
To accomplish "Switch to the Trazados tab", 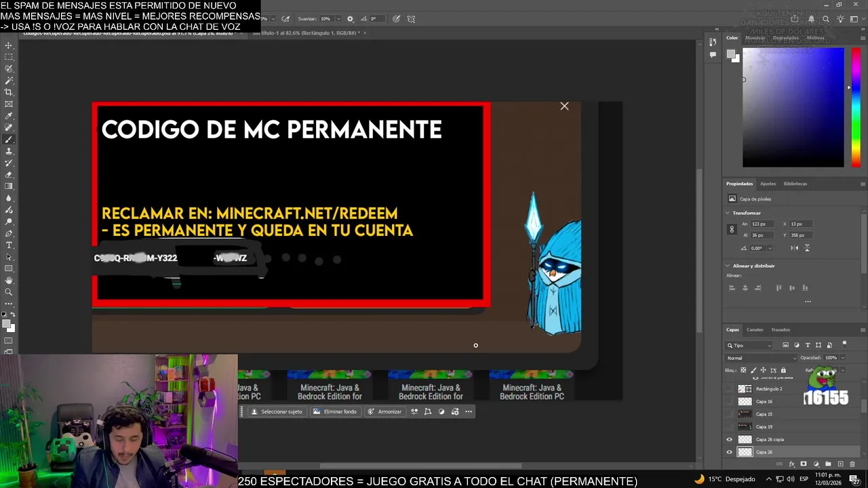I will (781, 330).
